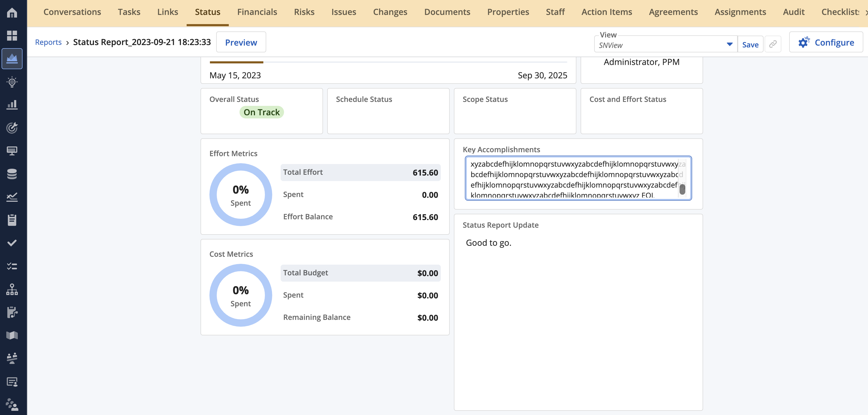Screen dimensions: 868x415
Task: Click the checkmark sidebar icon
Action: coord(12,243)
